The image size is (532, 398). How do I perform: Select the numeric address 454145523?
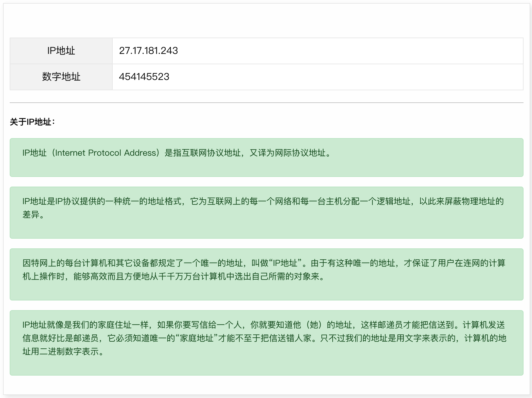pos(144,77)
